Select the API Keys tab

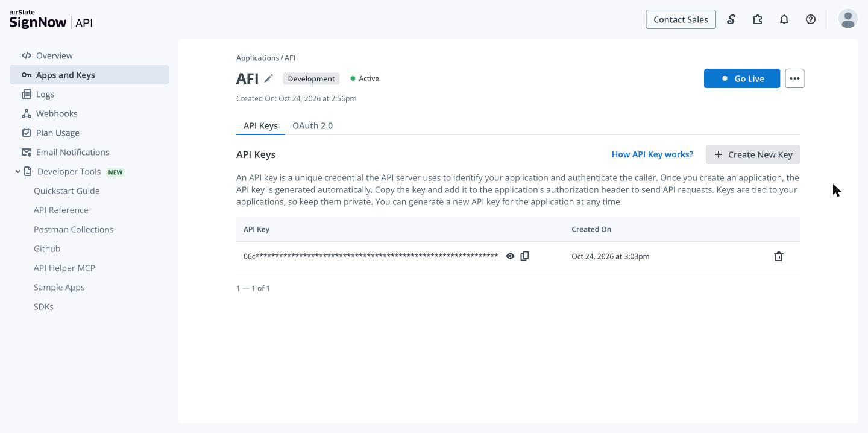pos(260,125)
